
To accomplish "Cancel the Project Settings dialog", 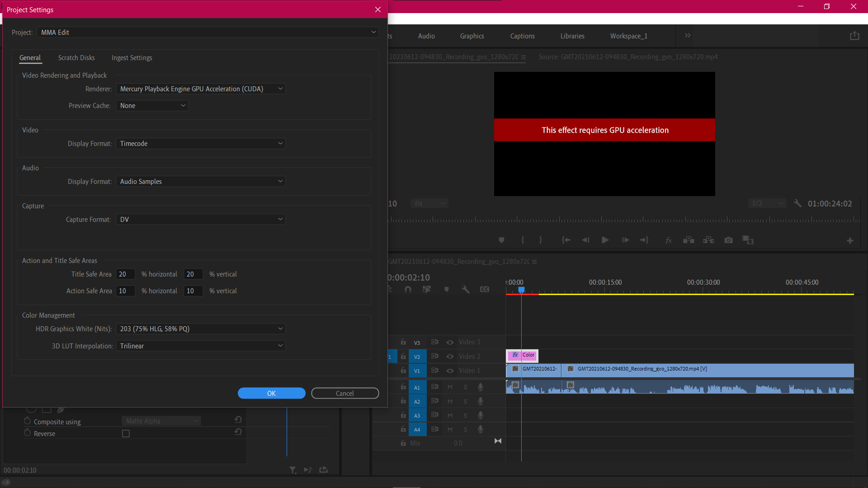I will (x=345, y=393).
